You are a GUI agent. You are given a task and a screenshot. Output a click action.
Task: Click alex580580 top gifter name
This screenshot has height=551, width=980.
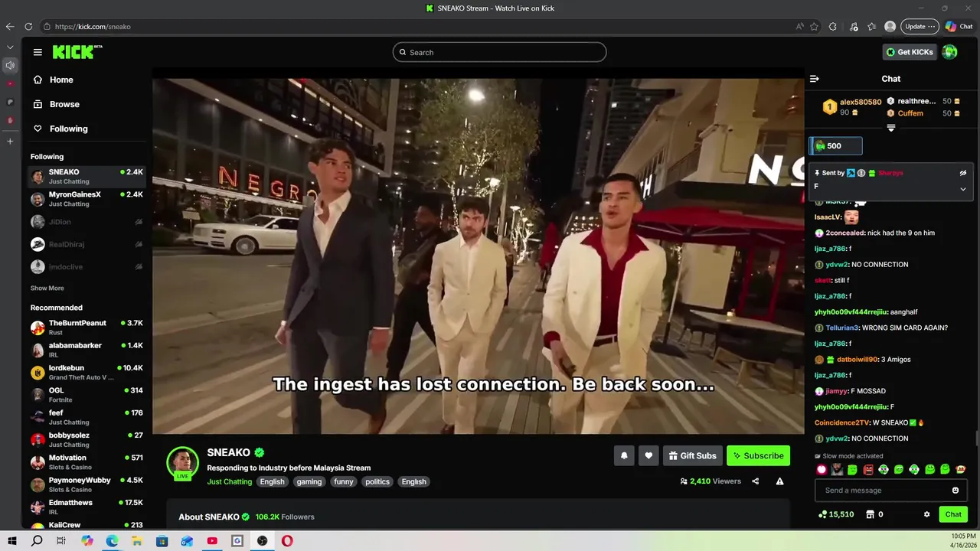point(861,102)
